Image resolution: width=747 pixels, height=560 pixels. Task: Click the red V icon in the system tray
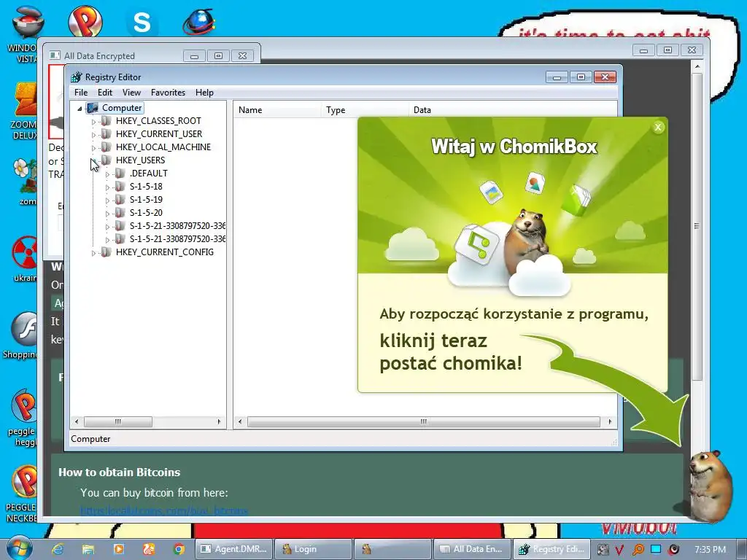click(x=619, y=550)
